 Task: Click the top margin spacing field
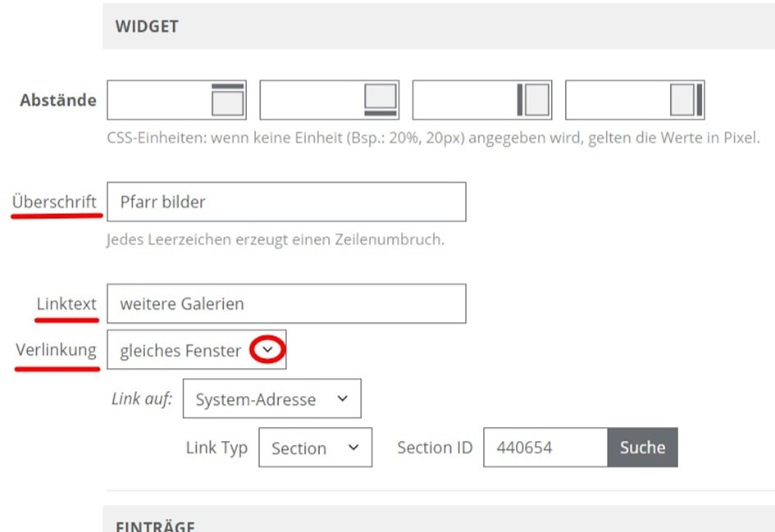point(176,100)
